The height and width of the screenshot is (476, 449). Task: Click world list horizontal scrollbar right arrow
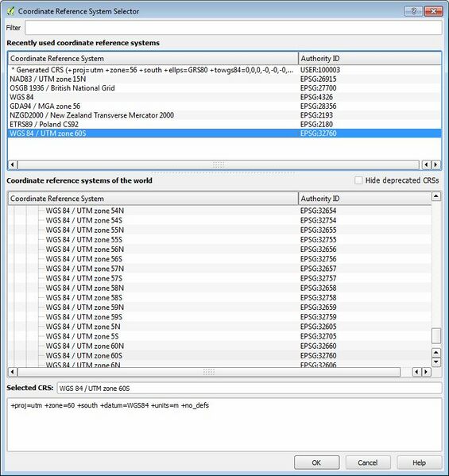coord(426,372)
